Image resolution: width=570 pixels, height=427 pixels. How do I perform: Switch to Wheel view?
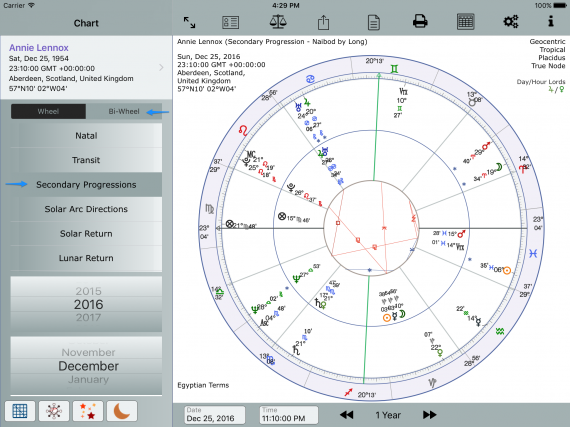tap(48, 112)
